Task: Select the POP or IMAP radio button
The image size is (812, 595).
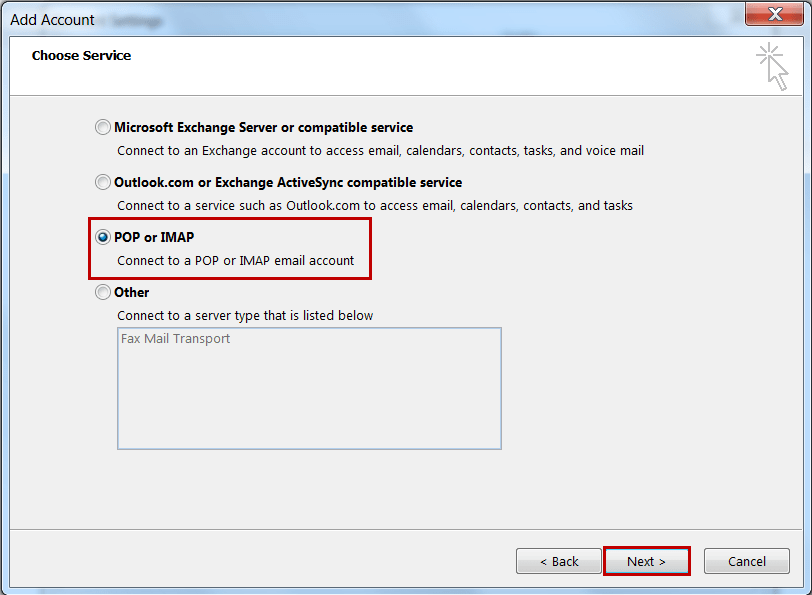Action: pos(103,237)
